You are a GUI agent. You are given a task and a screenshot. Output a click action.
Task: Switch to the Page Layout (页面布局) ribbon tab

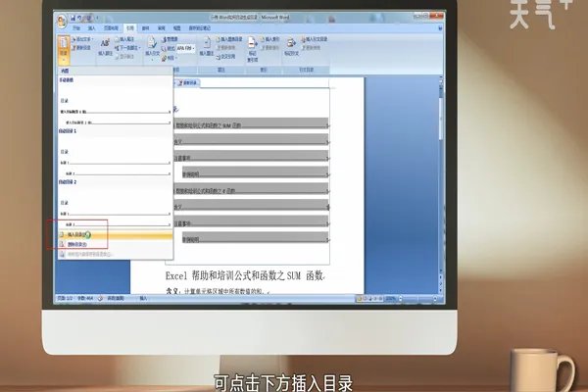point(111,28)
